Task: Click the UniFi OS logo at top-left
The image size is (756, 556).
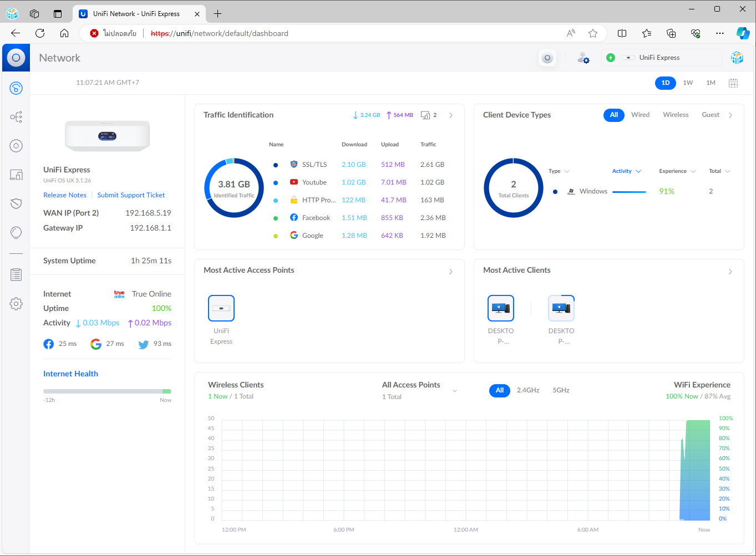Action: 16,58
